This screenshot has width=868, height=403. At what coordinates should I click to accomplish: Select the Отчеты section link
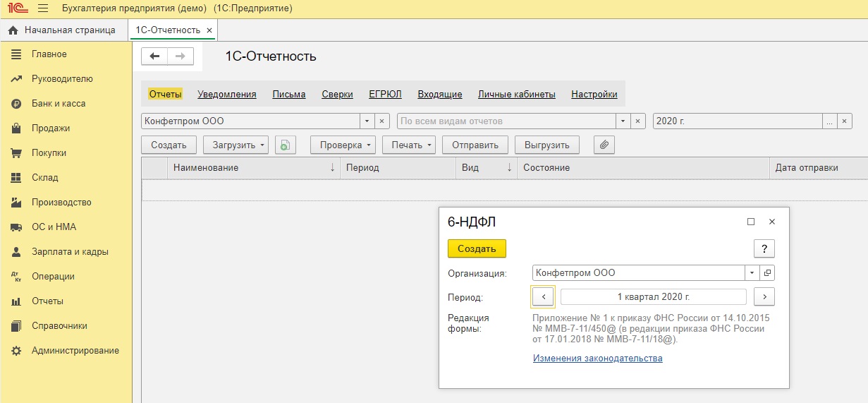pos(165,95)
